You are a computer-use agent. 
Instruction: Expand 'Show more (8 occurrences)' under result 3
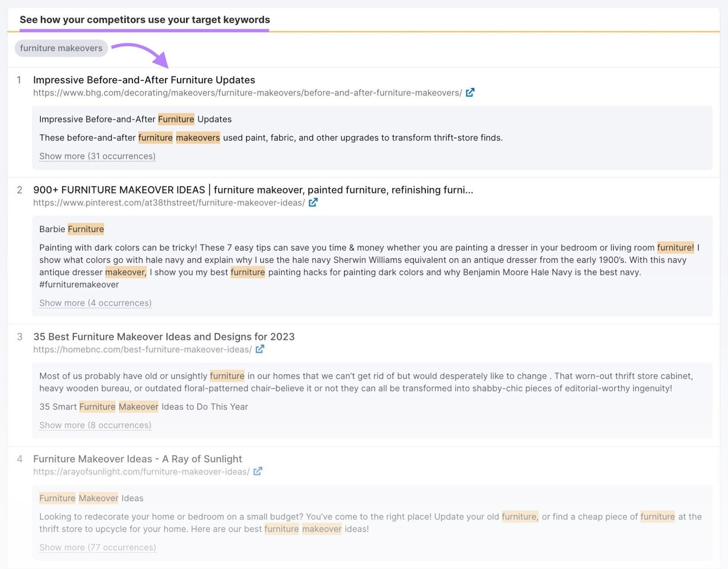[95, 425]
